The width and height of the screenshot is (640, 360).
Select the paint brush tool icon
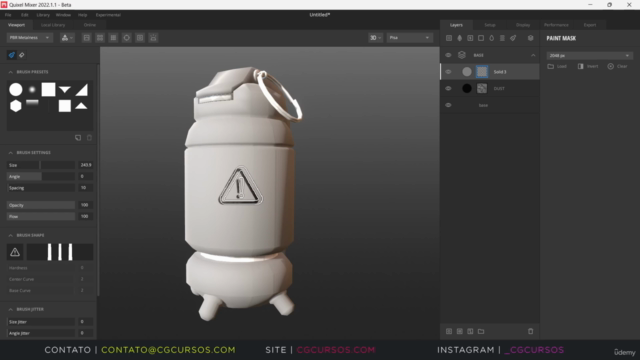[x=11, y=55]
